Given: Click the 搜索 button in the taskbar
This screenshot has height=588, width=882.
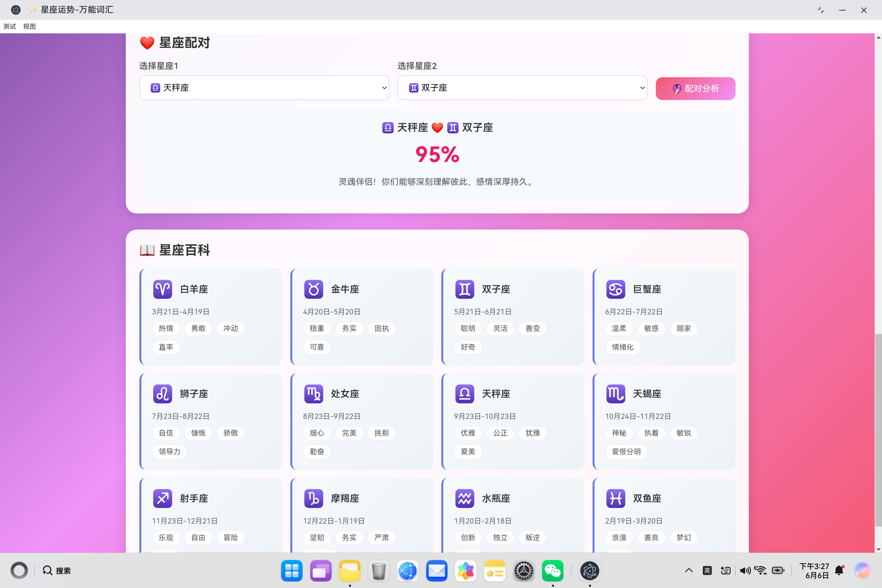Looking at the screenshot, I should click(x=57, y=570).
